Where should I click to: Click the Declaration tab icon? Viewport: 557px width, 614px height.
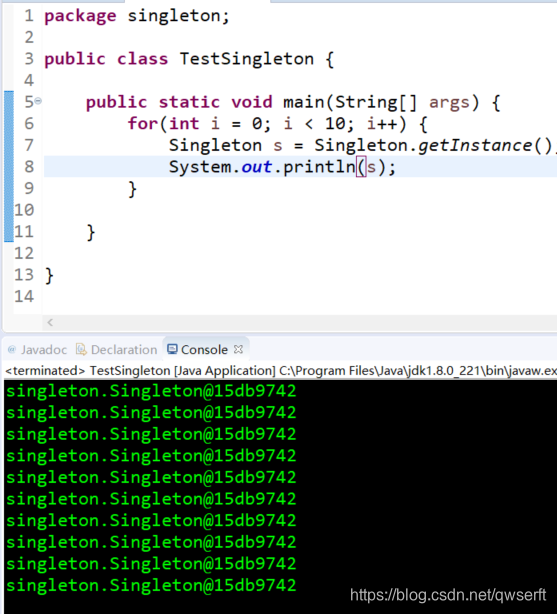coord(81,349)
